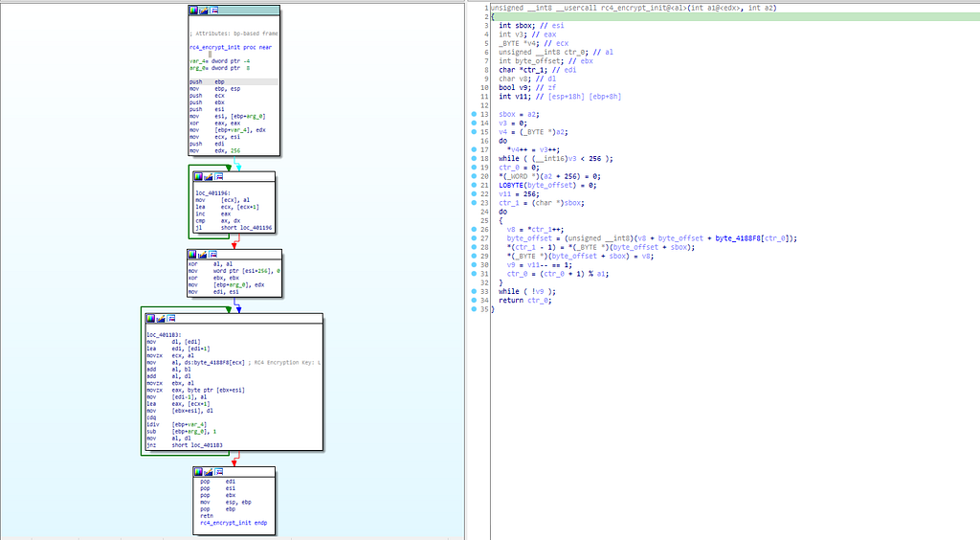980x540 pixels.
Task: Click the pencil edit icon on the rc4_encrypt_init proc node
Action: 204,11
